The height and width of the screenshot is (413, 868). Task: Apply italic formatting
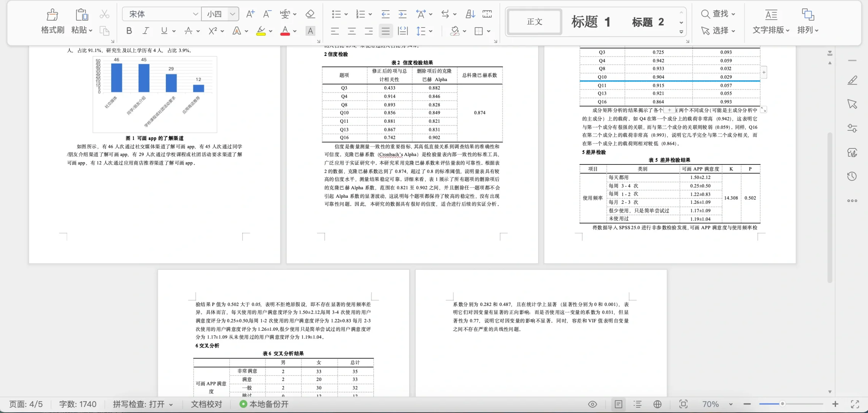pos(146,31)
